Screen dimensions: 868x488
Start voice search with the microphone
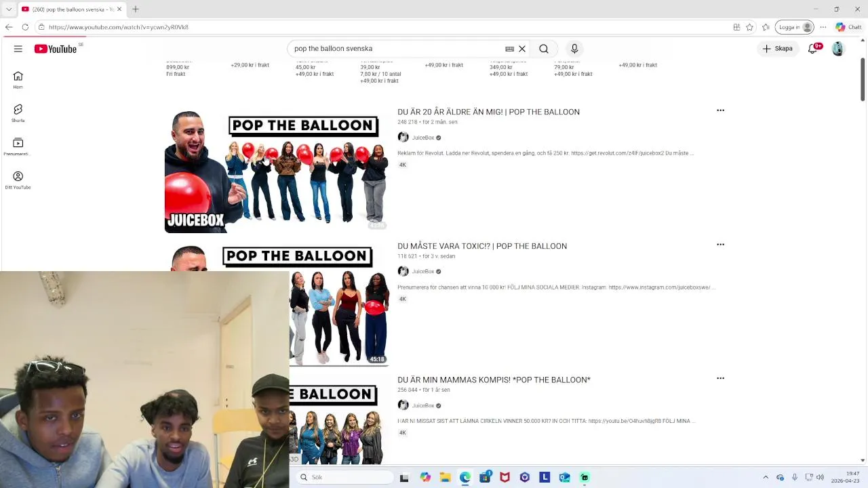(574, 49)
